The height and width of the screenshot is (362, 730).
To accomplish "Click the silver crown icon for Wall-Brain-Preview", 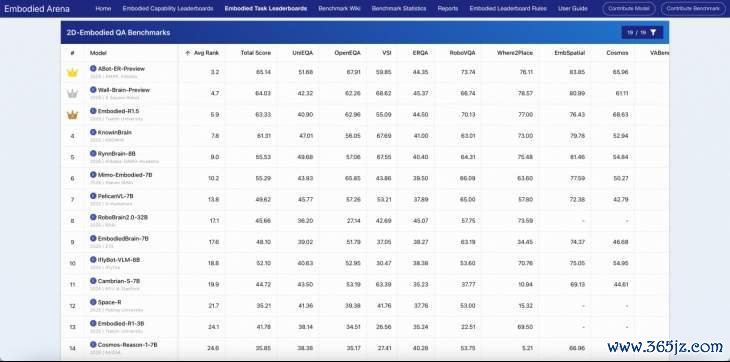I will tap(72, 94).
